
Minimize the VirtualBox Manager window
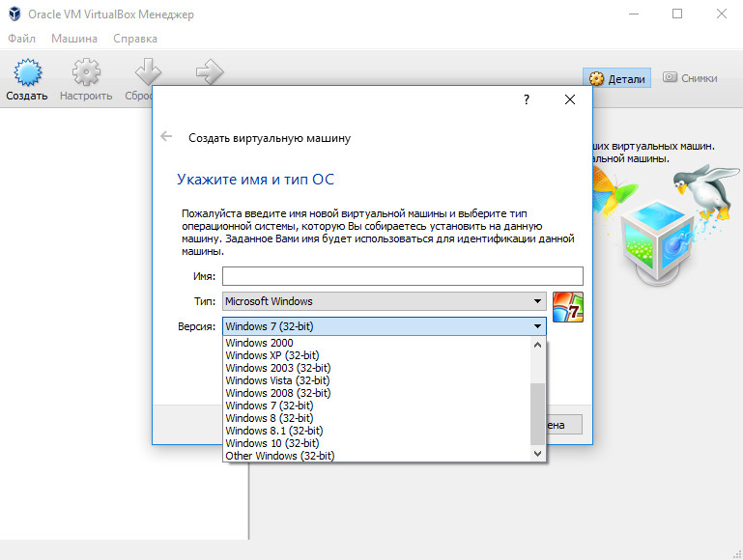[x=634, y=14]
